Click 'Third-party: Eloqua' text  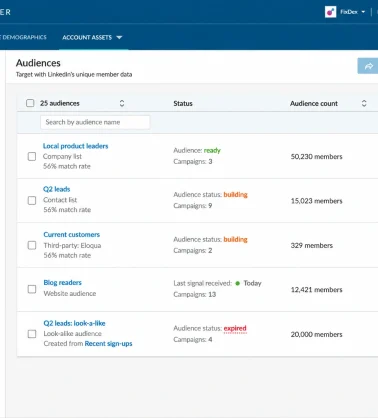coord(72,246)
